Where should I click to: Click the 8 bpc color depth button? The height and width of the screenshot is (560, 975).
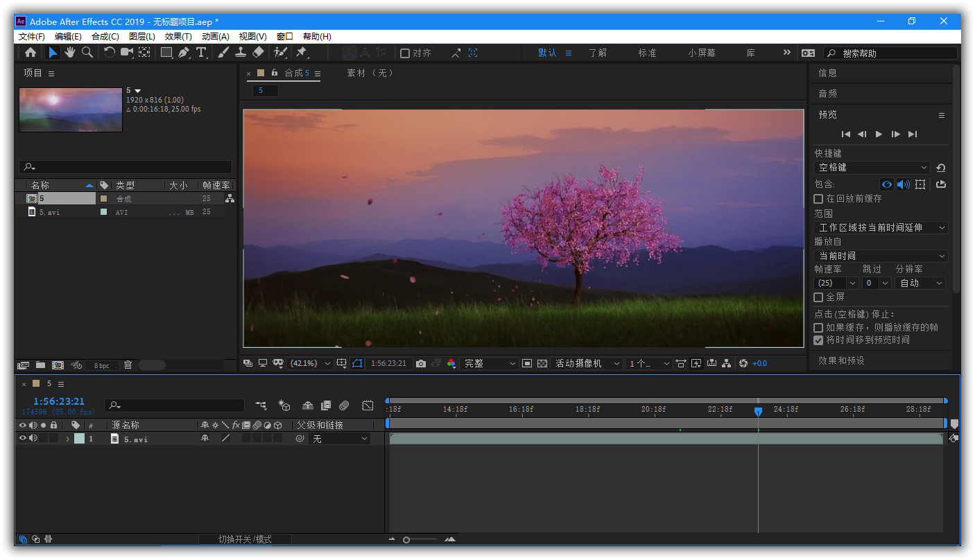(102, 365)
